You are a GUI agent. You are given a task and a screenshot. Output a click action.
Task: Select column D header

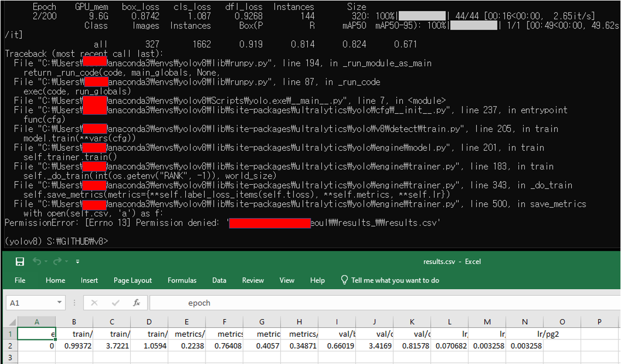point(149,321)
